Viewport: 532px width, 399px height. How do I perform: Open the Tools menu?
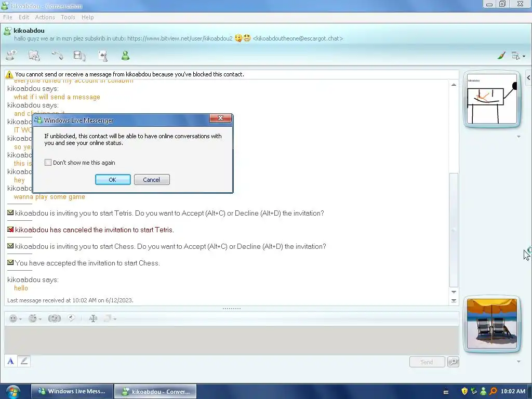[68, 17]
